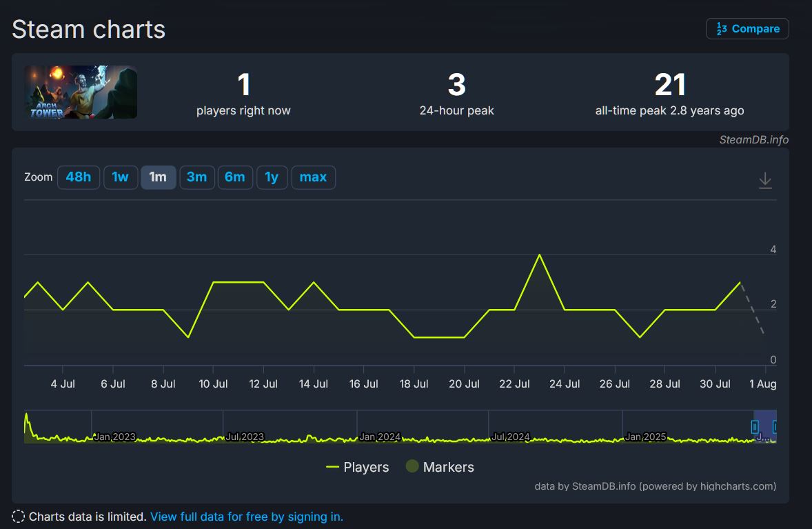Screen dimensions: 812x529
Task: Open 'View full data for free by signing in' link
Action: coord(247,517)
